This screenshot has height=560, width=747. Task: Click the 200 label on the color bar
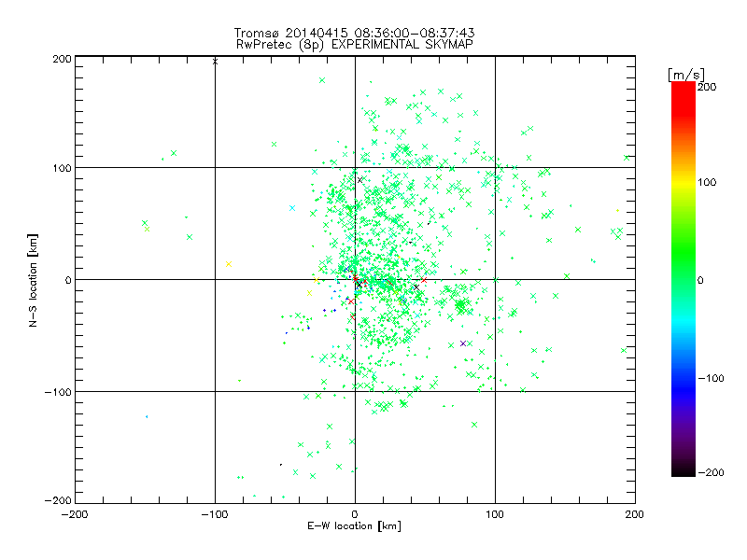pos(707,87)
